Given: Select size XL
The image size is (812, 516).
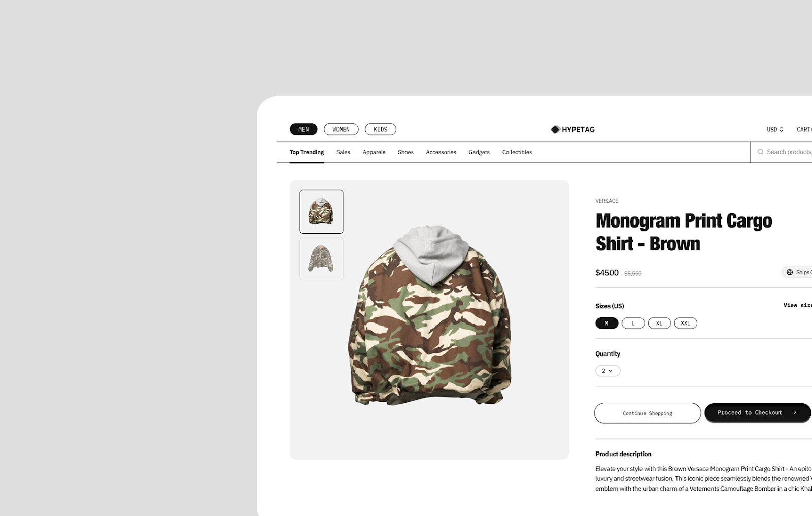Looking at the screenshot, I should [x=659, y=323].
